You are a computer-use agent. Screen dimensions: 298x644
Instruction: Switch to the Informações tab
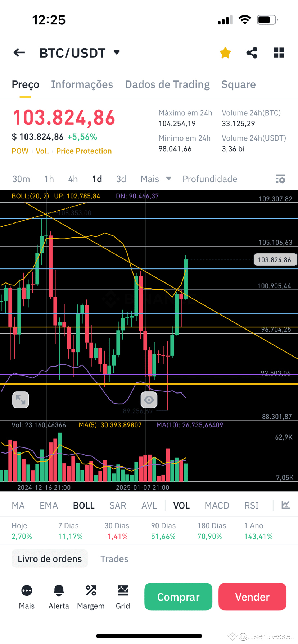82,84
